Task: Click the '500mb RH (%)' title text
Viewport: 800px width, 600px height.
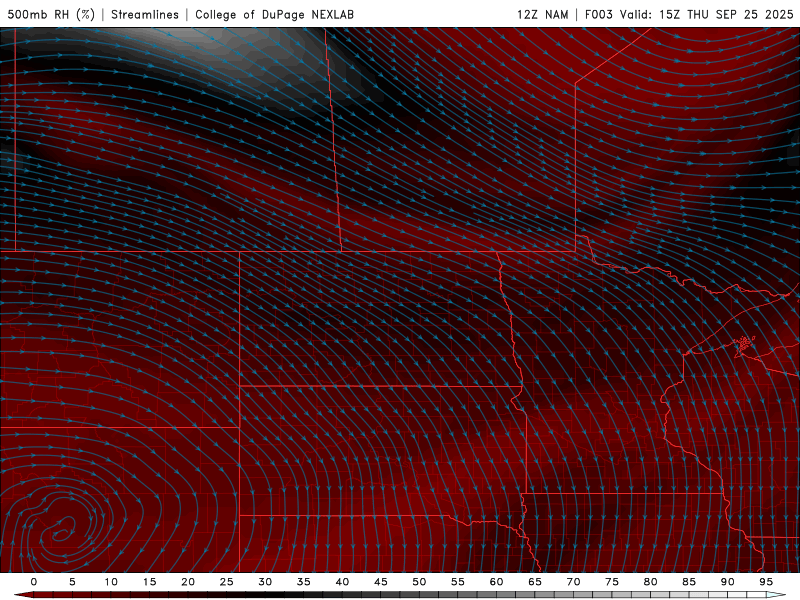Action: 51,14
